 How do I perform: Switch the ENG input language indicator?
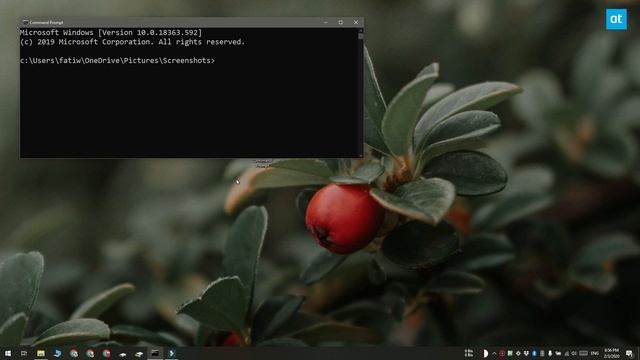point(595,353)
